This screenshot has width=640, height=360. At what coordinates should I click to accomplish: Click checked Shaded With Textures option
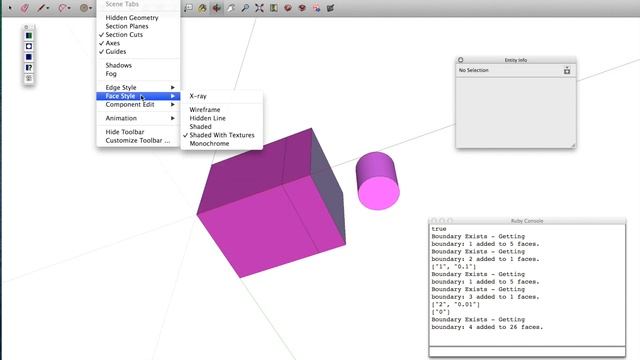(x=222, y=135)
